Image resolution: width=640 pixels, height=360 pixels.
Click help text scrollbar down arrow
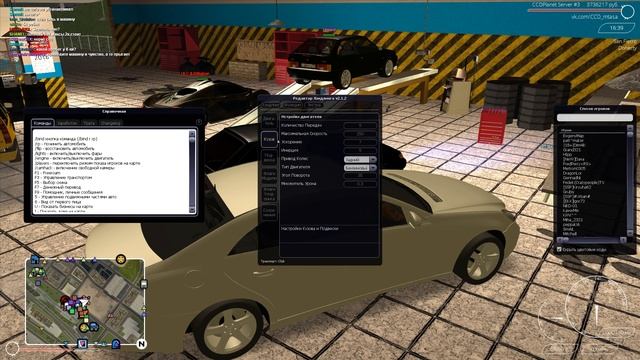[192, 210]
